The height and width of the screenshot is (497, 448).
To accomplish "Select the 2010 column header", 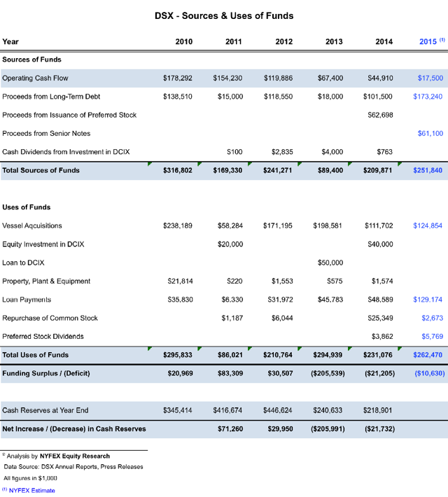I will (184, 41).
